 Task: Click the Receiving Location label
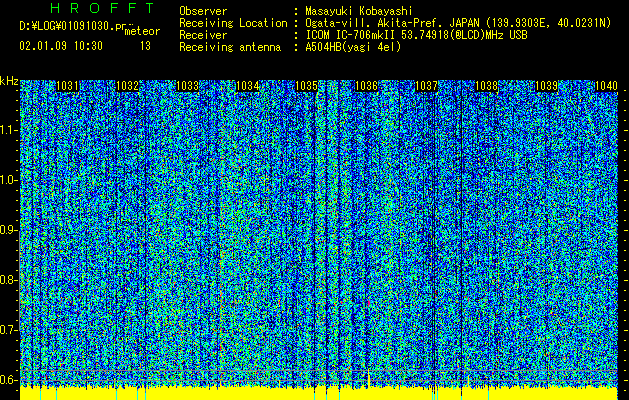click(233, 23)
